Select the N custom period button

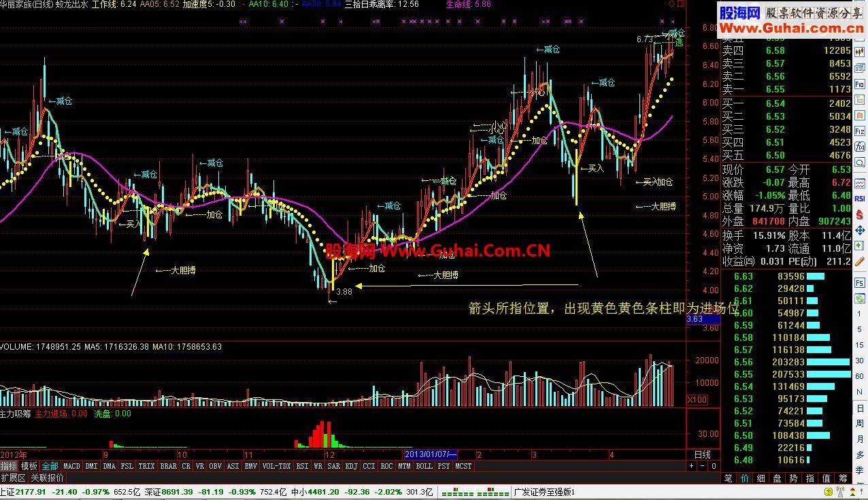point(860,392)
